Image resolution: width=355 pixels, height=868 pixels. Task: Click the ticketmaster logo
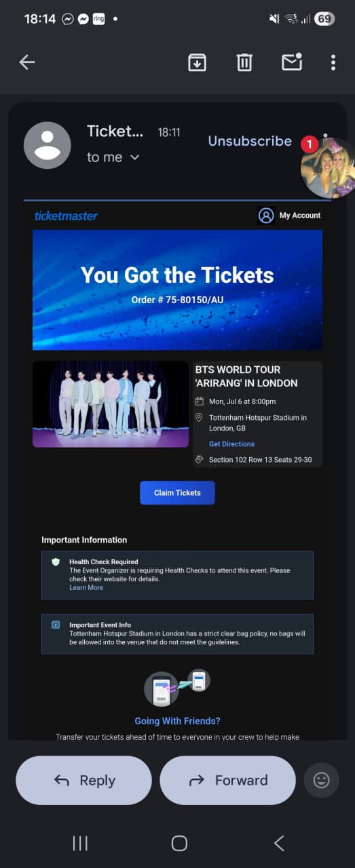point(66,216)
